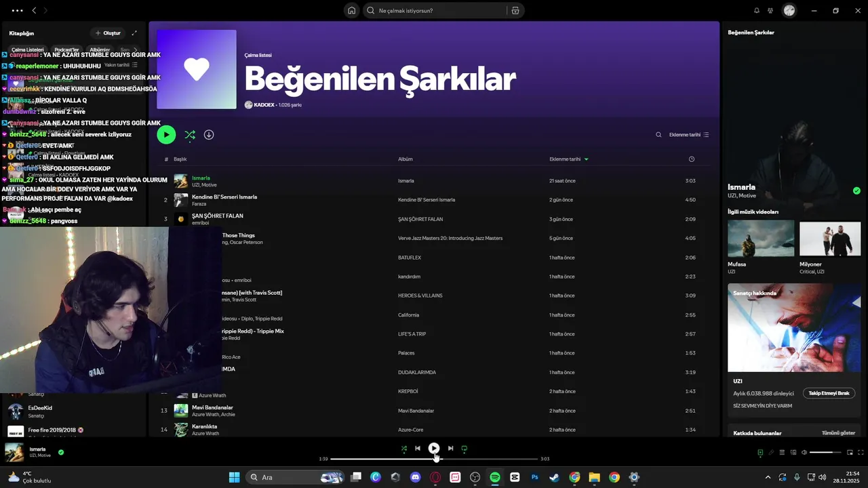Open the OBS Studio icon in the taskbar

coord(475,477)
